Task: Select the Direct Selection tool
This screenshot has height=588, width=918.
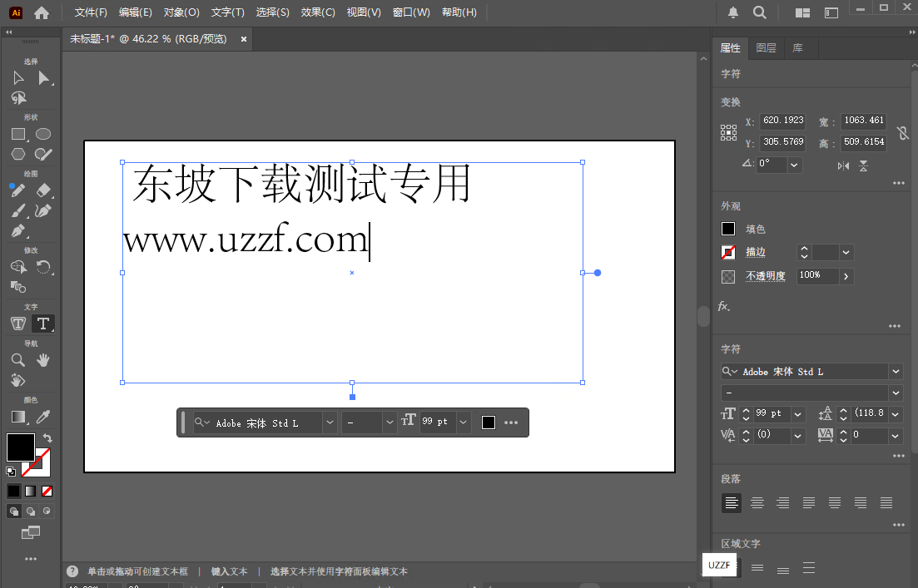Action: coord(43,77)
